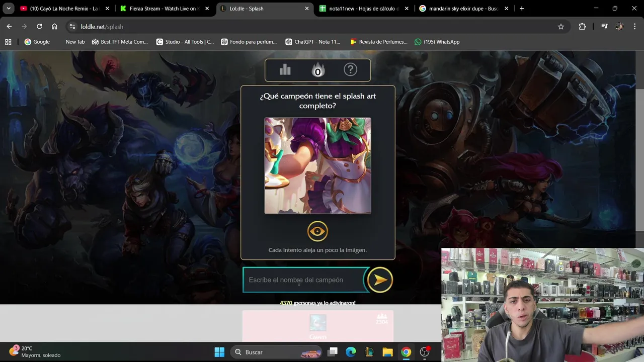
Task: Open File Explorer from the taskbar
Action: click(x=387, y=352)
